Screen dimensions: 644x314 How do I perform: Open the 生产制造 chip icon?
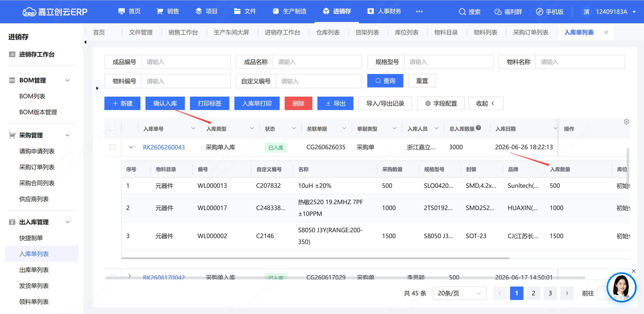coord(275,11)
